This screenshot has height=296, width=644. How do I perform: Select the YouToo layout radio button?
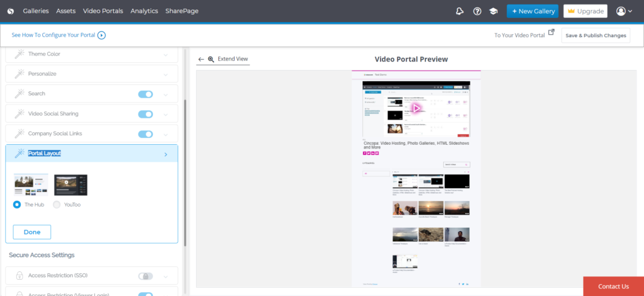[57, 205]
